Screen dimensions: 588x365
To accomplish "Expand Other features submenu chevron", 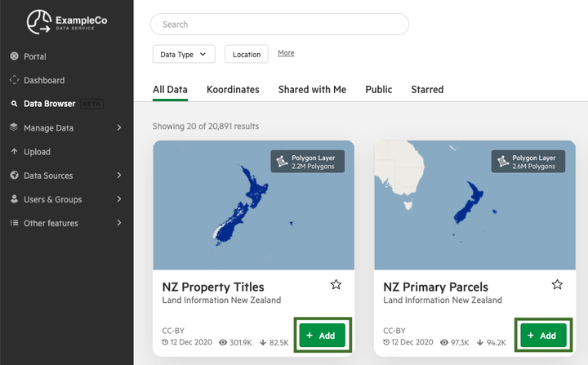I will coord(119,223).
